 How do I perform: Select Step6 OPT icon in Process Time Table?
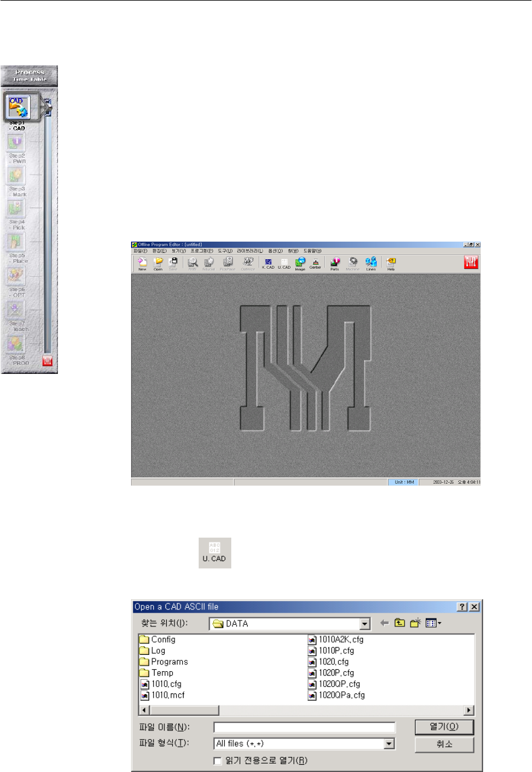click(16, 277)
